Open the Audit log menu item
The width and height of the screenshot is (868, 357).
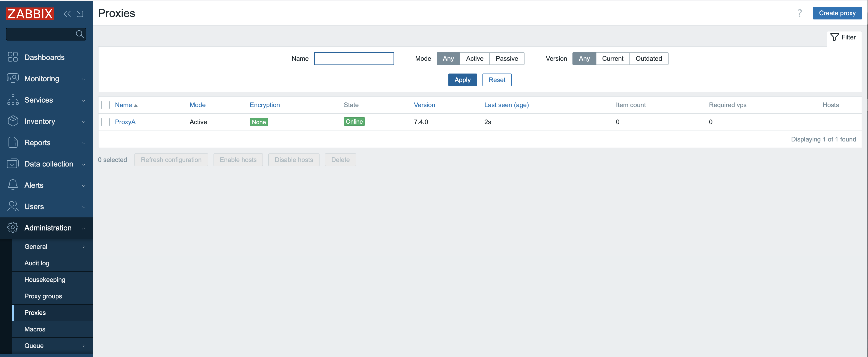pyautogui.click(x=37, y=263)
